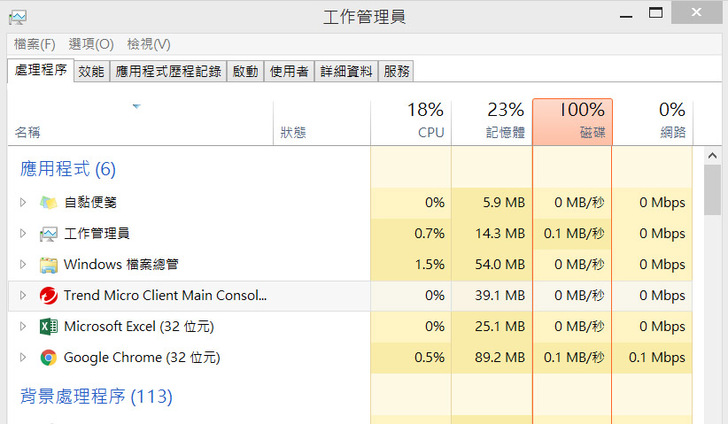Open the 選項(O) menu
728x424 pixels.
tap(91, 44)
